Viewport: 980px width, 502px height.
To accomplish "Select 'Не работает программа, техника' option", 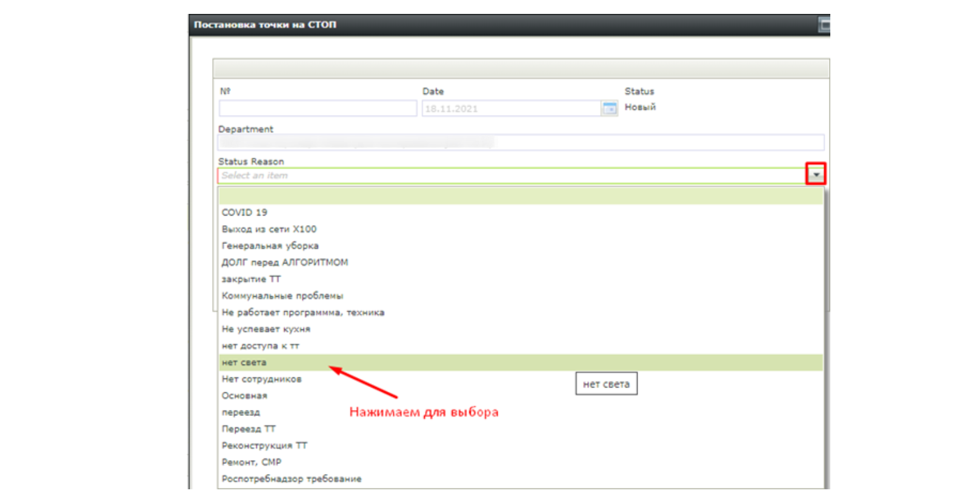I will (521, 312).
